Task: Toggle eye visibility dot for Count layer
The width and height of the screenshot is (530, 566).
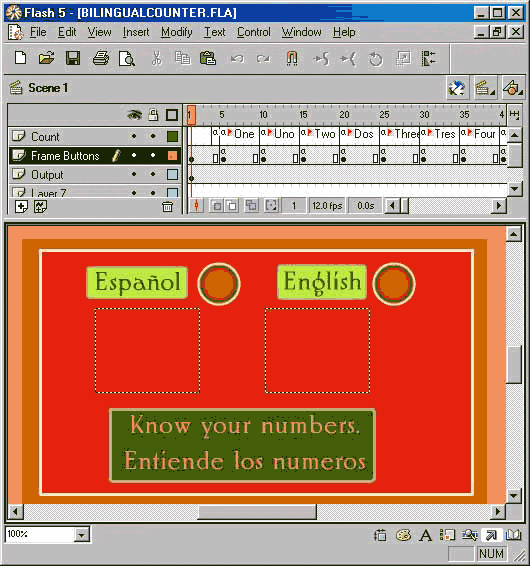Action: (x=134, y=136)
